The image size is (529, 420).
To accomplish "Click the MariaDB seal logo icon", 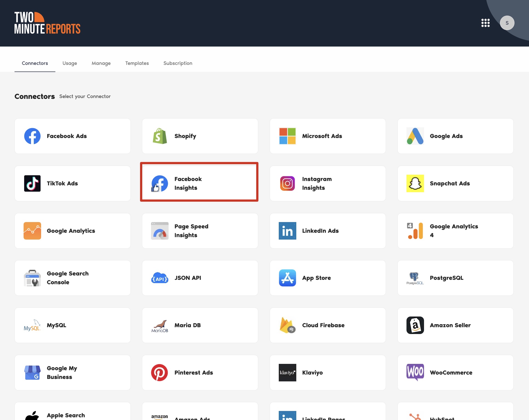I will point(160,326).
